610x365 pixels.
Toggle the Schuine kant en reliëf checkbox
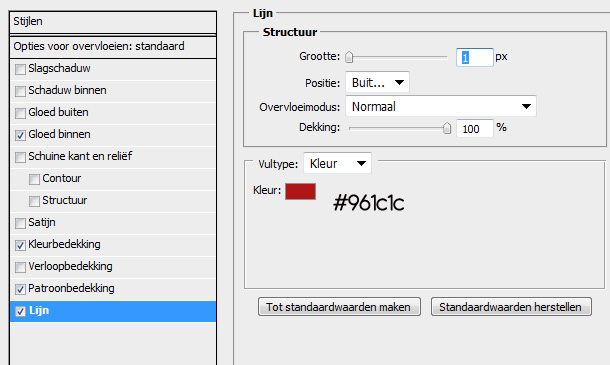click(x=20, y=157)
